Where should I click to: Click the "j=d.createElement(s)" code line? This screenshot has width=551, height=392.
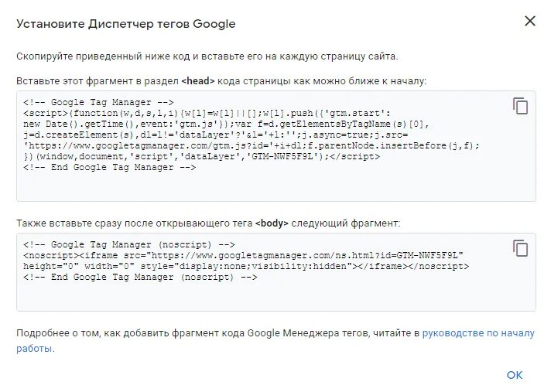pyautogui.click(x=215, y=135)
